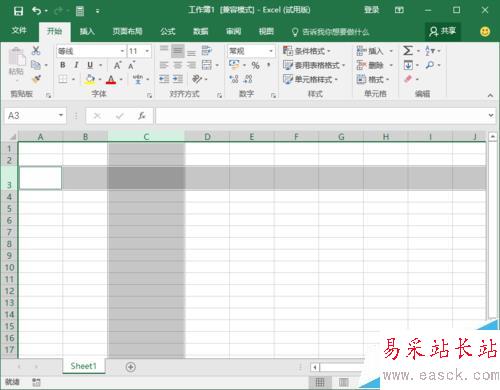Viewport: 500px width, 390px height.
Task: Apply comma style to number
Action: tap(269, 65)
